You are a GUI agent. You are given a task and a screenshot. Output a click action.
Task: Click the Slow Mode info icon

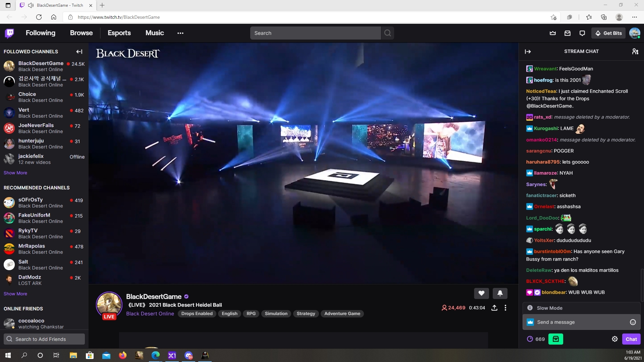pyautogui.click(x=530, y=308)
